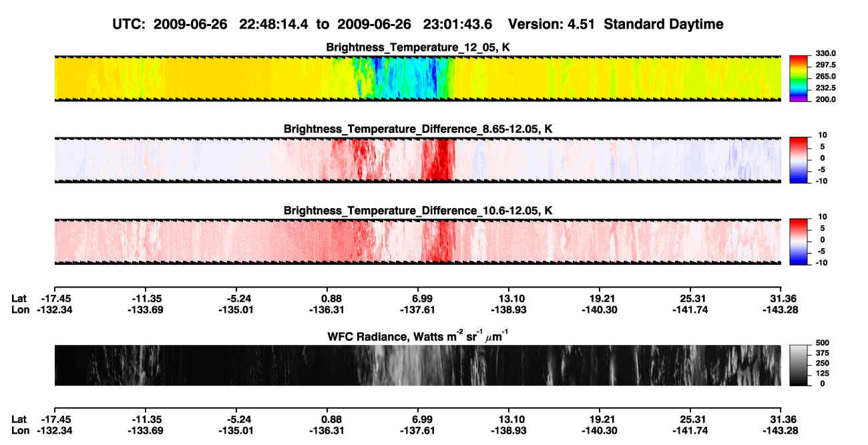The image size is (868, 445).
Task: Click the title "Brightness_Temperature_12_05, K"
Action: (418, 47)
